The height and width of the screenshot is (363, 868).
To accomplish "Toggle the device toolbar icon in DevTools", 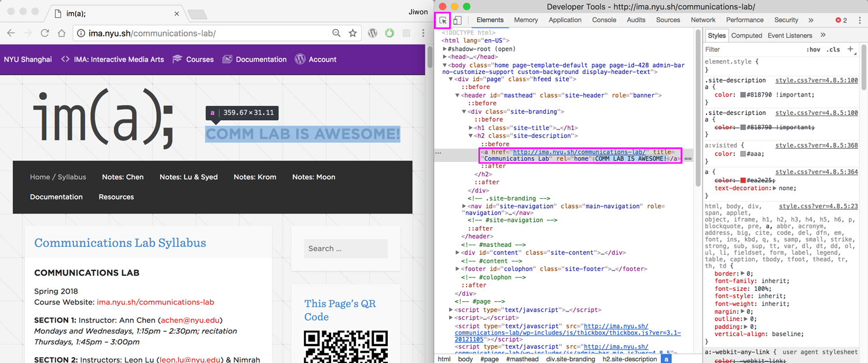I will [x=457, y=20].
